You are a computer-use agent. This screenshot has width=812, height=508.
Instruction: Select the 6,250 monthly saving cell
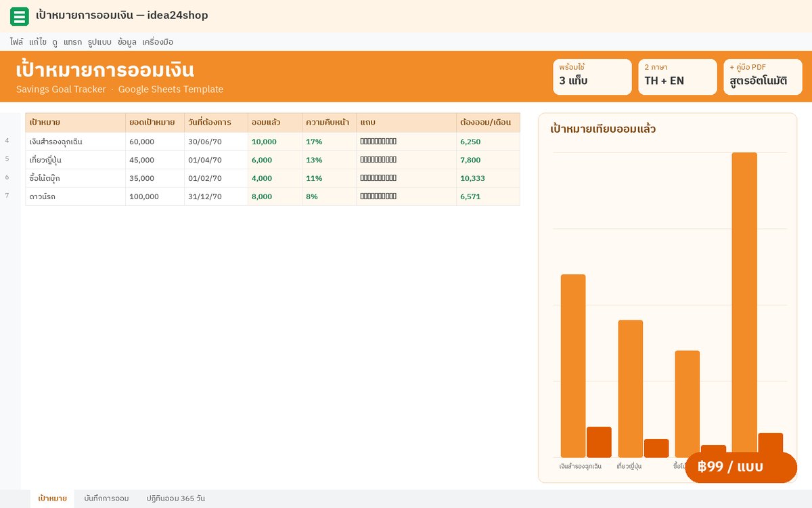(488, 142)
